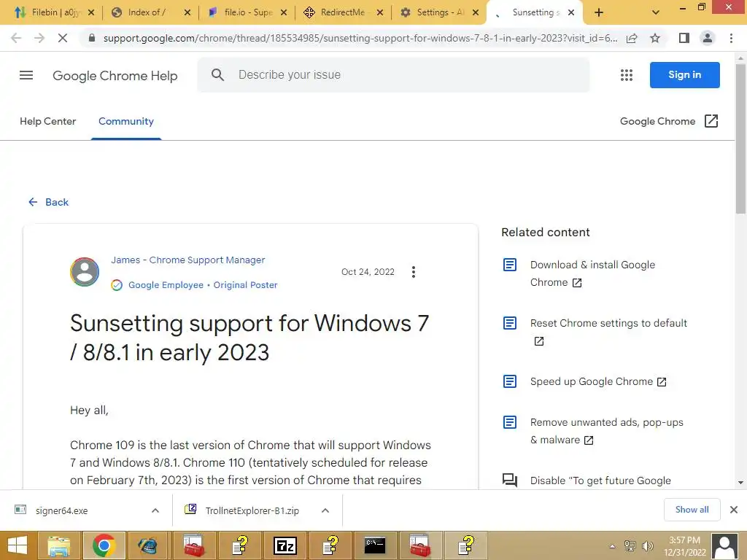747x560 pixels.
Task: Click the Back link
Action: pyautogui.click(x=49, y=202)
